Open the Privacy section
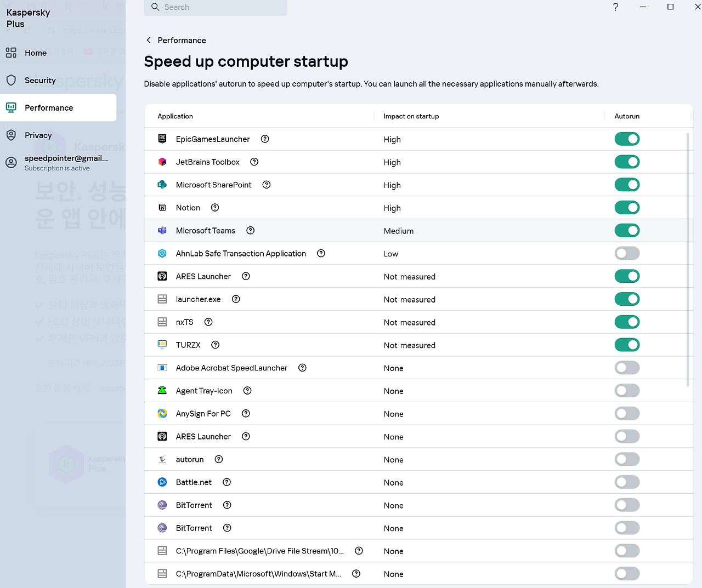The height and width of the screenshot is (588, 702). [58, 135]
